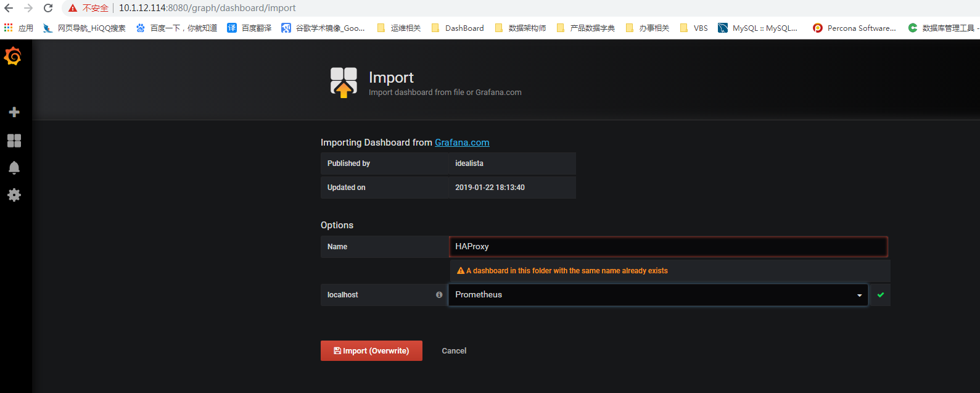Click the Import dashboard header icon

pyautogui.click(x=344, y=82)
